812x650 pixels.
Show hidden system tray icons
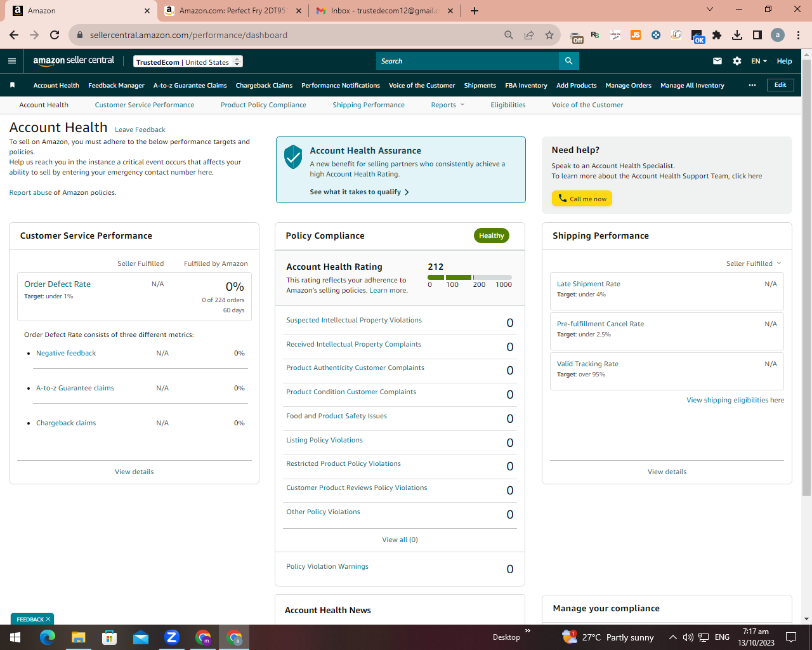[x=672, y=637]
